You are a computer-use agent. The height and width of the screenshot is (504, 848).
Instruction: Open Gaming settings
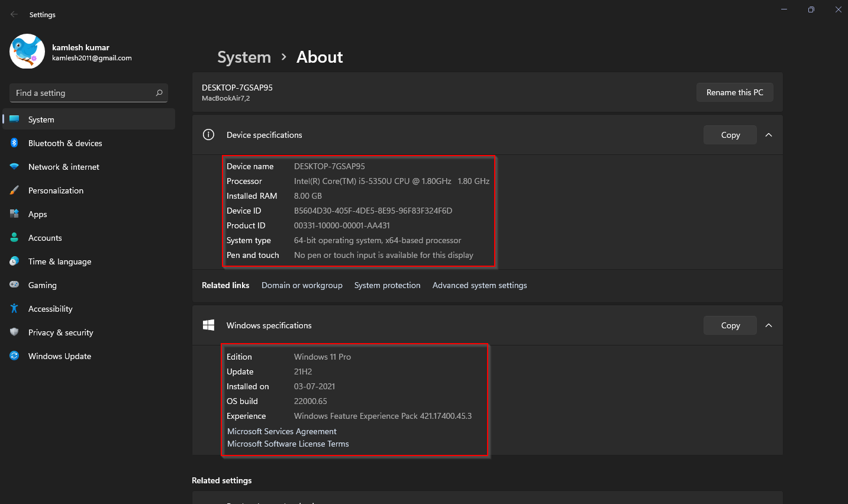click(89, 285)
